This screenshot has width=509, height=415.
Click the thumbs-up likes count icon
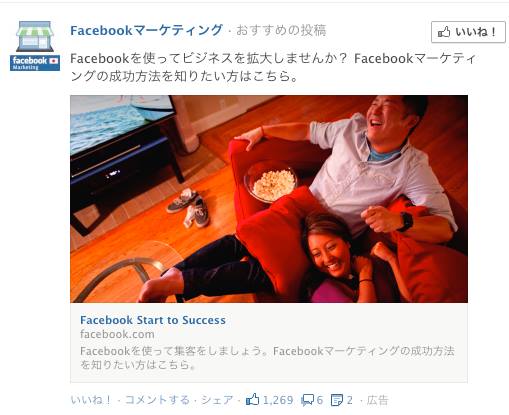pos(252,399)
